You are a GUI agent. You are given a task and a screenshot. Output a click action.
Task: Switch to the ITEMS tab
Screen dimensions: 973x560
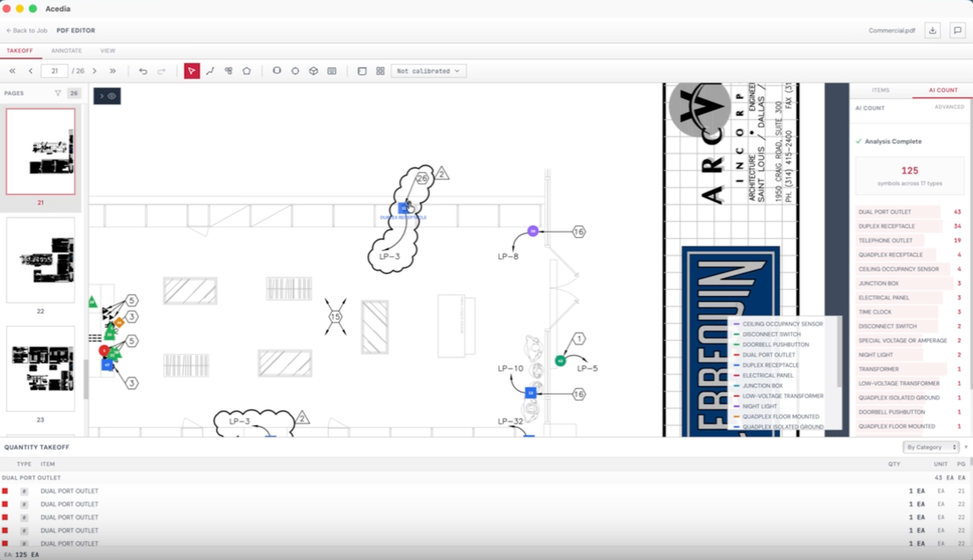(881, 90)
